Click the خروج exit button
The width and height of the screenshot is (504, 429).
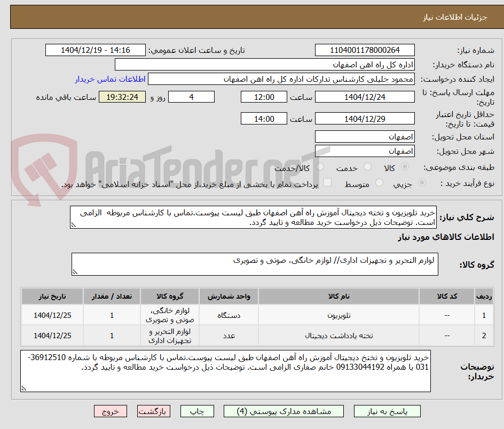pos(111,411)
